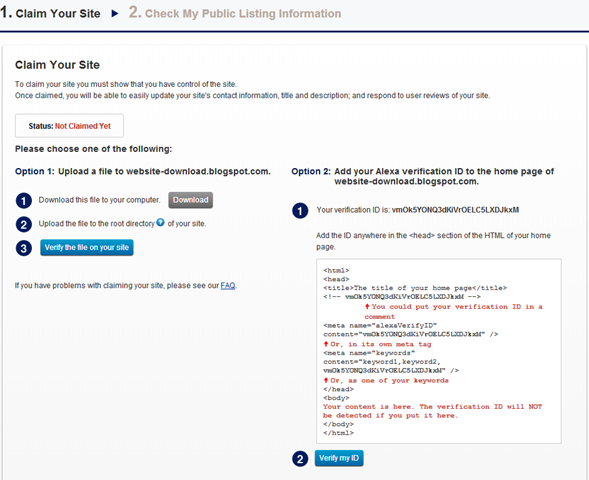Image resolution: width=589 pixels, height=480 pixels.
Task: Click the root directory help question icon
Action: (160, 222)
